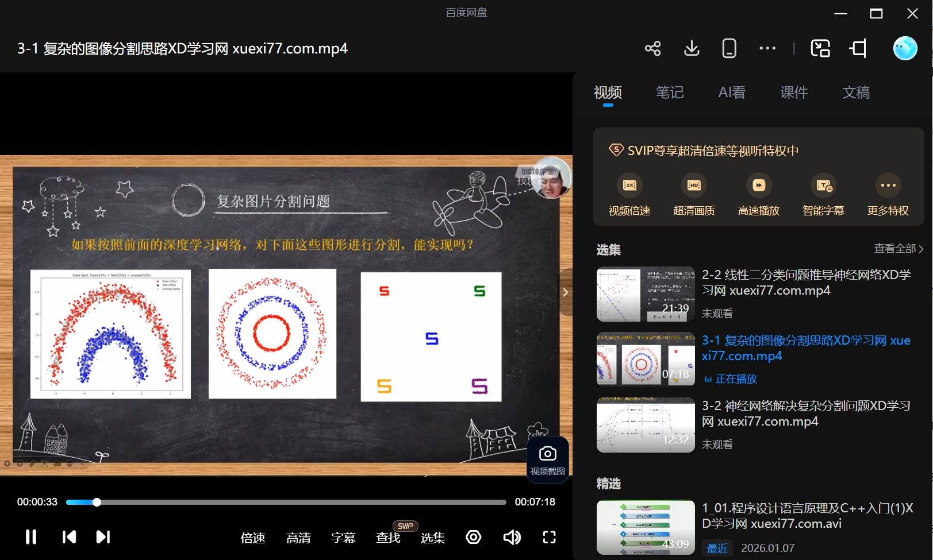
Task: Open the 倍速 playback speed menu
Action: pos(253,538)
